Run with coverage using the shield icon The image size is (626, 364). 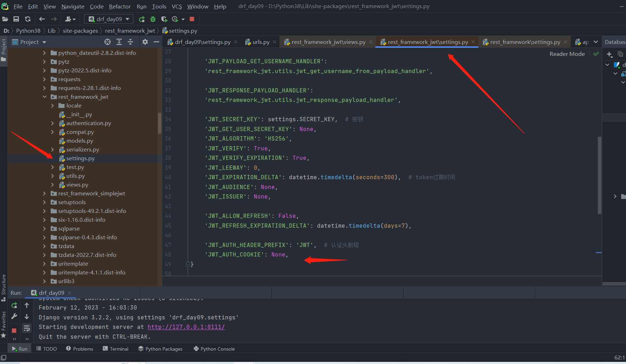164,19
